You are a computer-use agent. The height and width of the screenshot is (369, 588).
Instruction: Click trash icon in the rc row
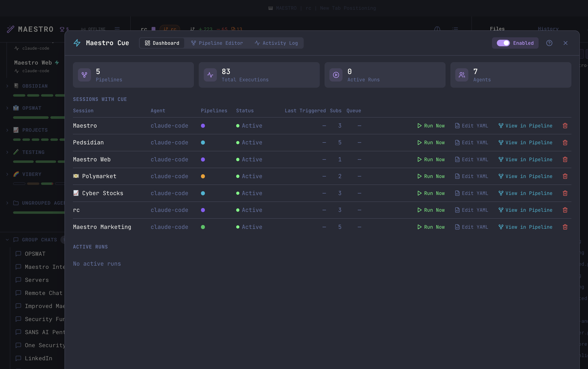(x=565, y=210)
